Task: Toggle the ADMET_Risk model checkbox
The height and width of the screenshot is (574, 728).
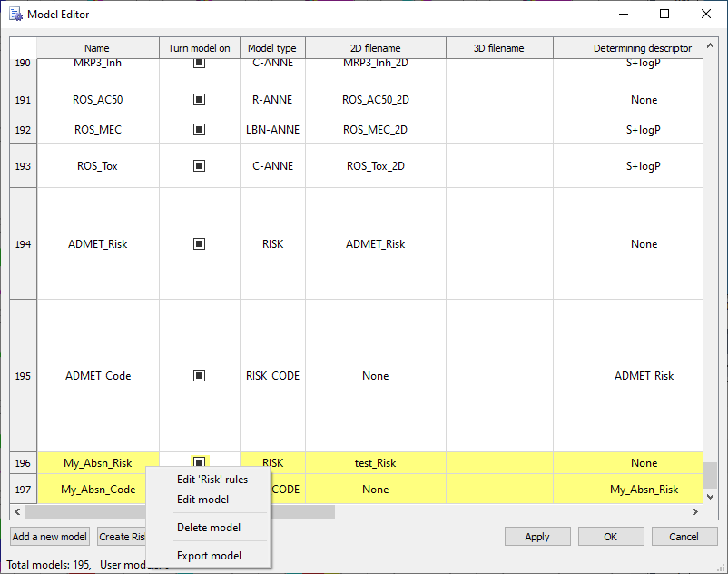Action: click(199, 243)
